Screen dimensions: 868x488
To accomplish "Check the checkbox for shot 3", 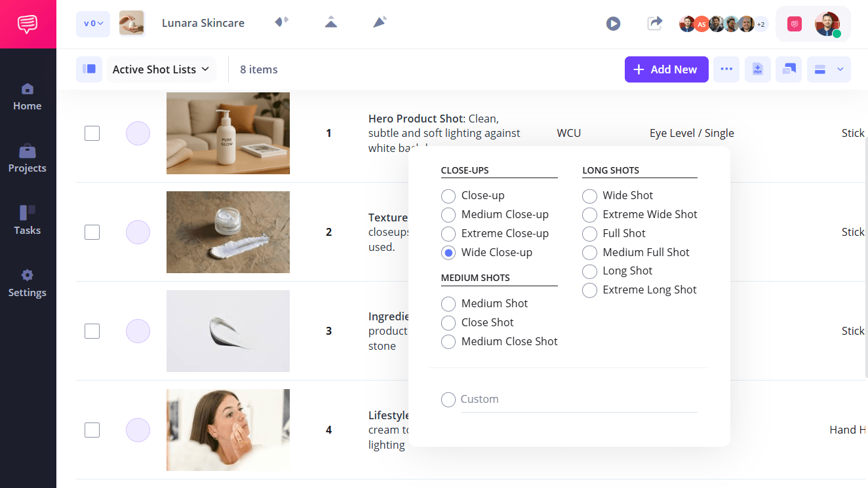I will (92, 331).
